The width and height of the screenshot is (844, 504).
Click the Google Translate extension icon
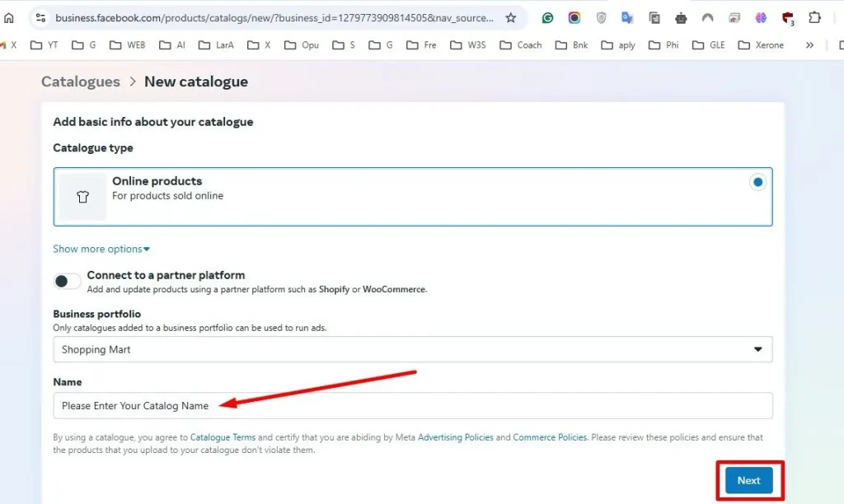coord(627,18)
